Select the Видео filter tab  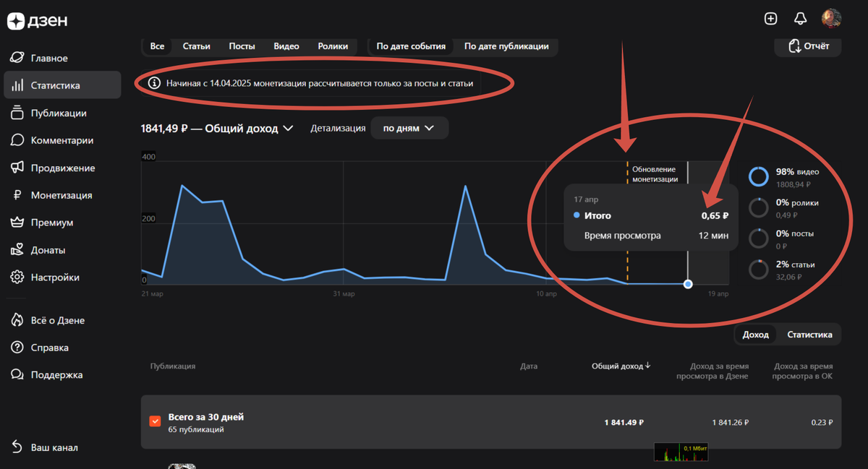click(x=286, y=46)
